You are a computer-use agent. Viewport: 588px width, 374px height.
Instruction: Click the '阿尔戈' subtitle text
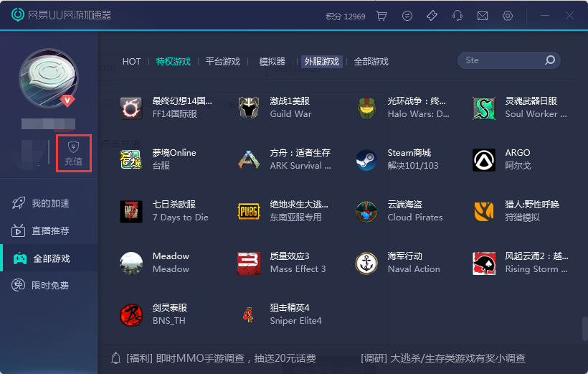(518, 166)
